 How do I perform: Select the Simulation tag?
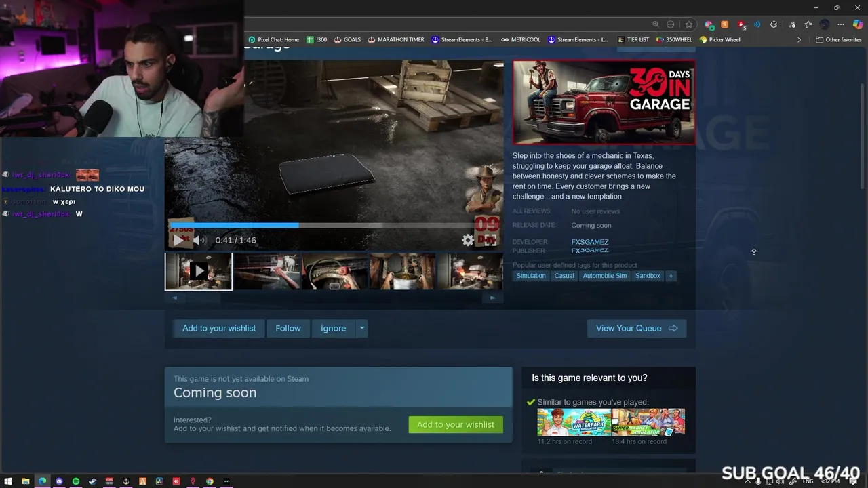[x=531, y=276]
